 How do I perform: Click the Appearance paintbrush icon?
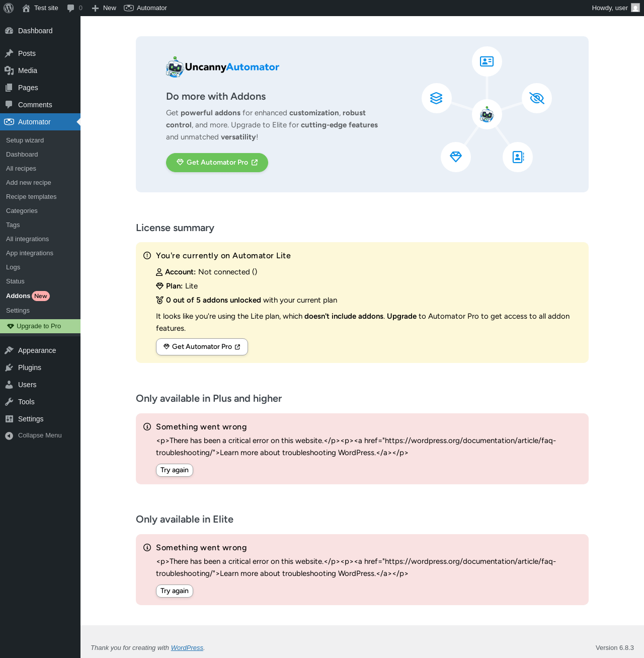[x=9, y=350]
